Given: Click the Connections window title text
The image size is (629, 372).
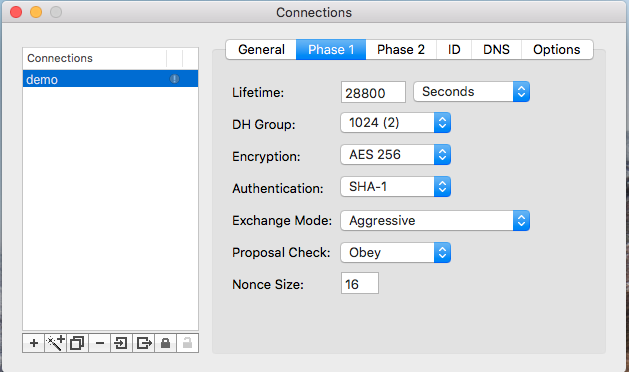Looking at the screenshot, I should 314,12.
